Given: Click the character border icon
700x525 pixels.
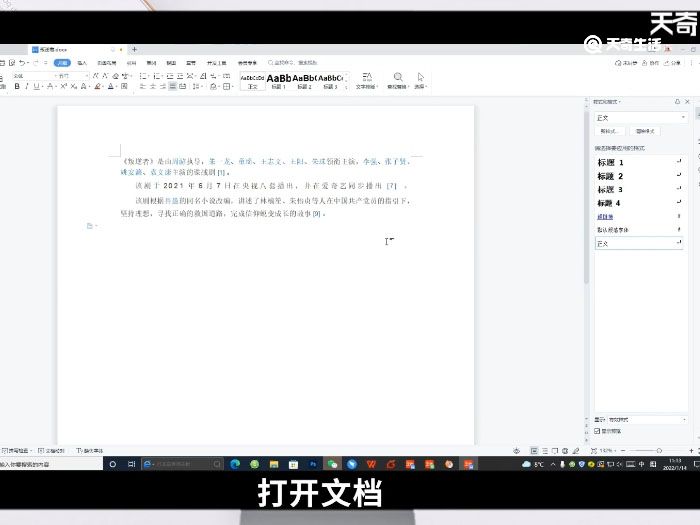Looking at the screenshot, I should coord(124,86).
